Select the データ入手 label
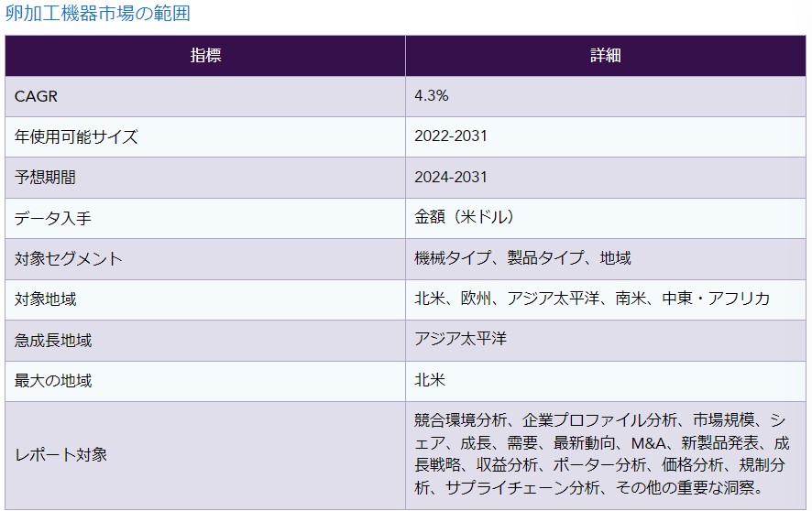 [53, 218]
